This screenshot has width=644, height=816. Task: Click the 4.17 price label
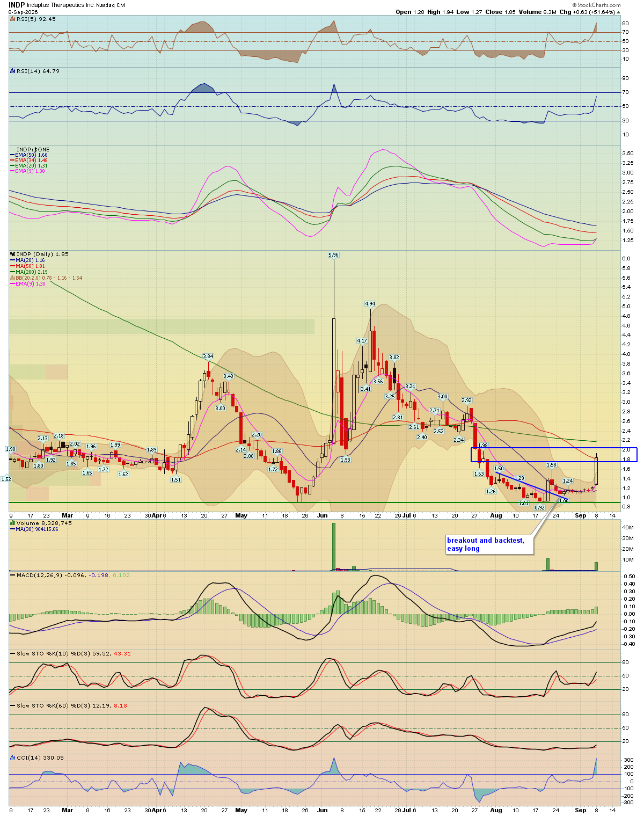tap(362, 341)
